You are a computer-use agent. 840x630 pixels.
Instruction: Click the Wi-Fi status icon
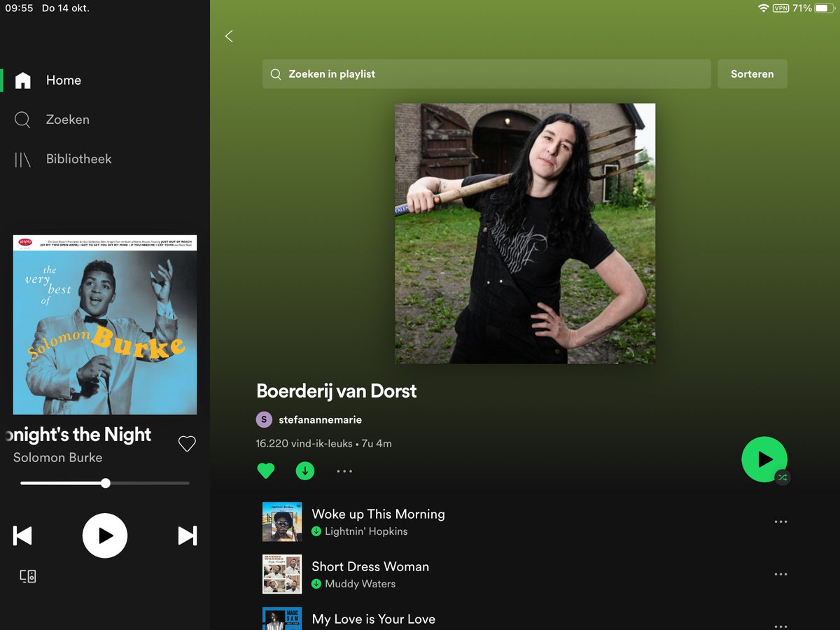point(763,8)
